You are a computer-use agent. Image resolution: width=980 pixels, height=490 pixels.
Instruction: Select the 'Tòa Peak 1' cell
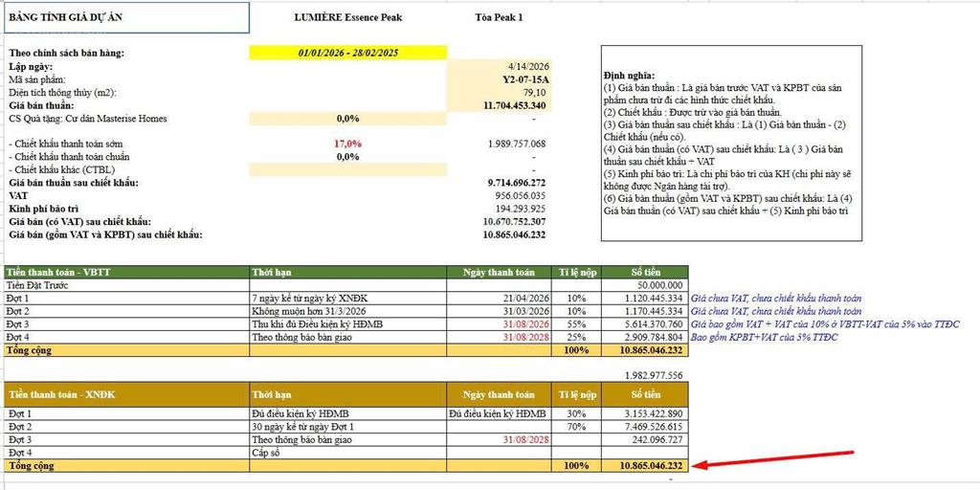pos(499,17)
